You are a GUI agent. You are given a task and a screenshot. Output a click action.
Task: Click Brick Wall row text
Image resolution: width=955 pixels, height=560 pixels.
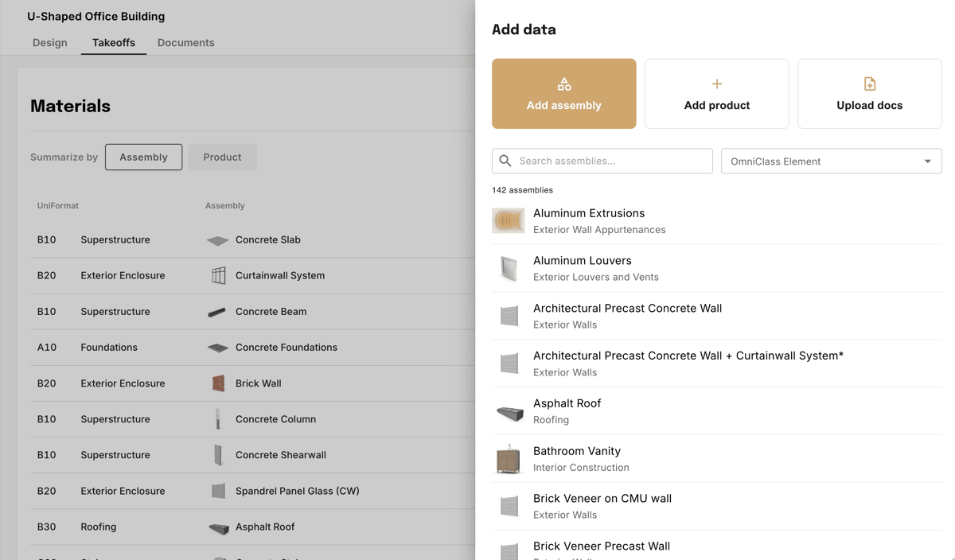point(259,383)
